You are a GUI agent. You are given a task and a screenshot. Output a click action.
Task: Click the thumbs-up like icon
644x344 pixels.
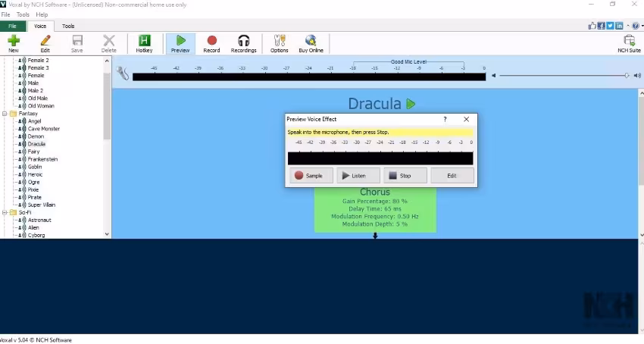coord(592,26)
